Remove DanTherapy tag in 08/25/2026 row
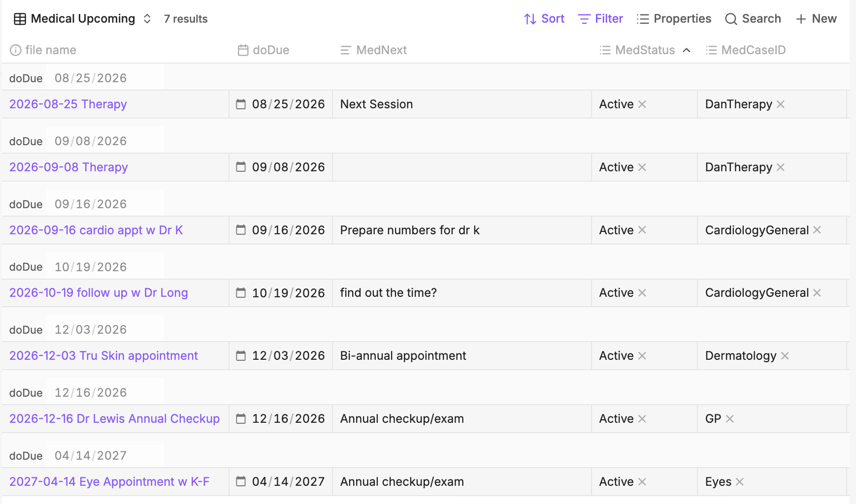 click(x=781, y=104)
